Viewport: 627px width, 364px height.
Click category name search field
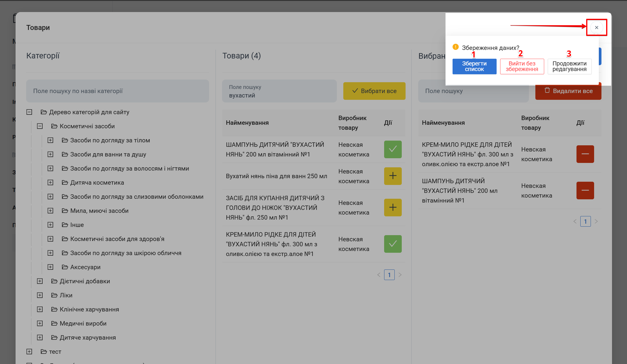117,91
